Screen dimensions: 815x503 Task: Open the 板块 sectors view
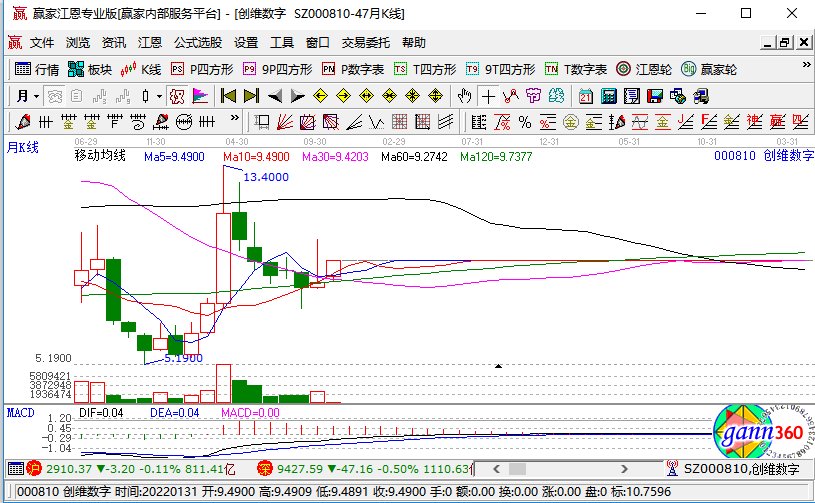point(89,69)
